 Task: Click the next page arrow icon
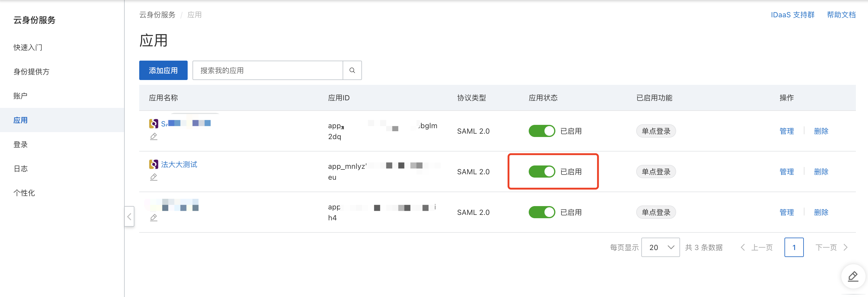coord(845,247)
